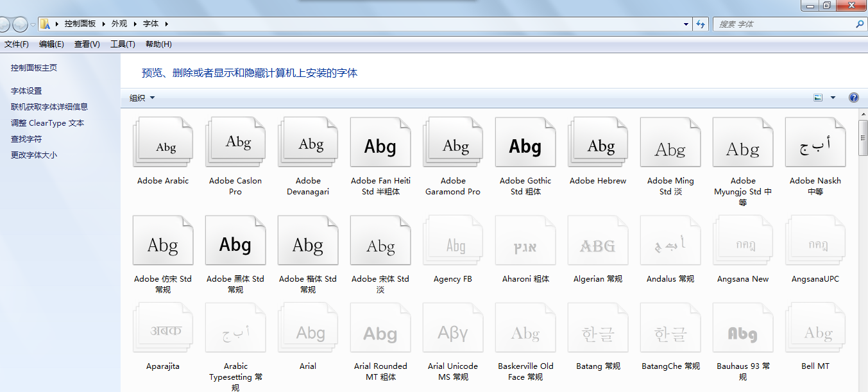This screenshot has width=868, height=392.
Task: Select the Angsana New font icon
Action: pos(743,241)
